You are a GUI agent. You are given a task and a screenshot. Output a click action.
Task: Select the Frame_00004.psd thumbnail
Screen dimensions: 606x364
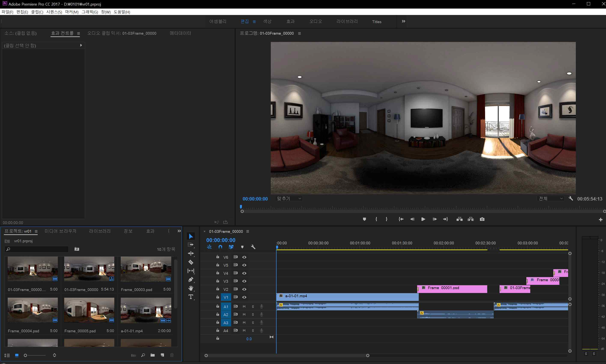[x=33, y=310]
